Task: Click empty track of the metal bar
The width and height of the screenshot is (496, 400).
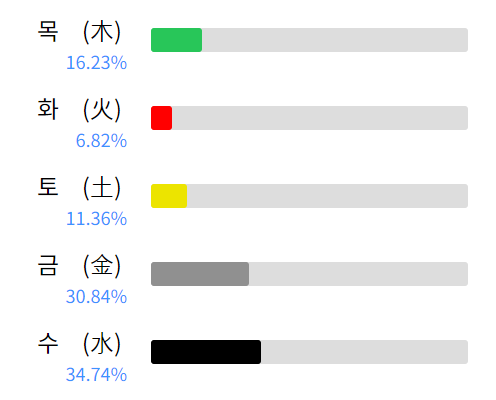Action: [x=358, y=274]
